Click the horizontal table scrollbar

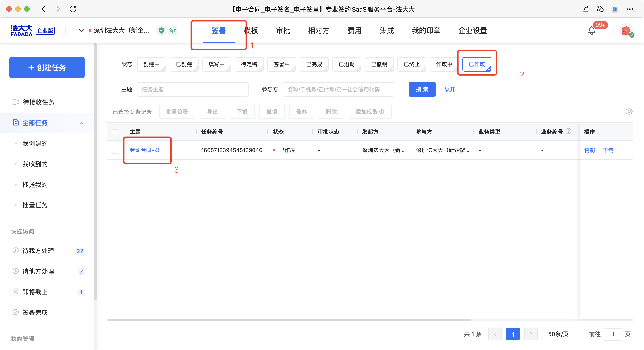(289, 320)
